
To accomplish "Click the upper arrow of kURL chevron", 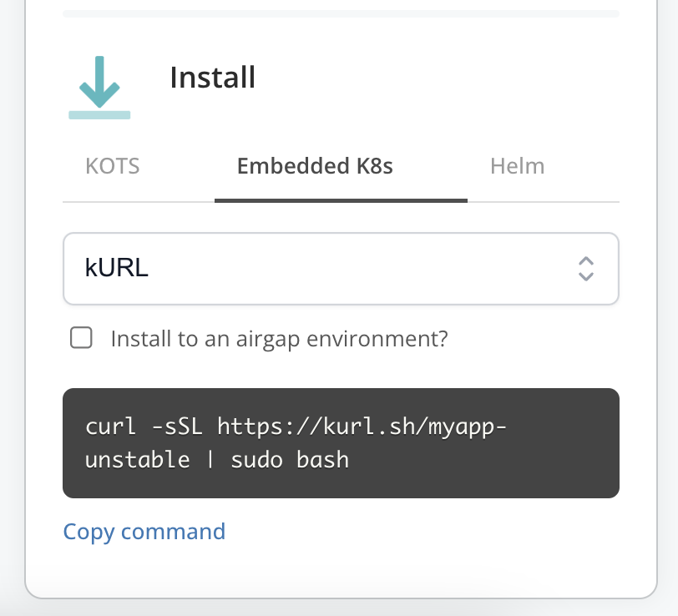I will tap(586, 260).
